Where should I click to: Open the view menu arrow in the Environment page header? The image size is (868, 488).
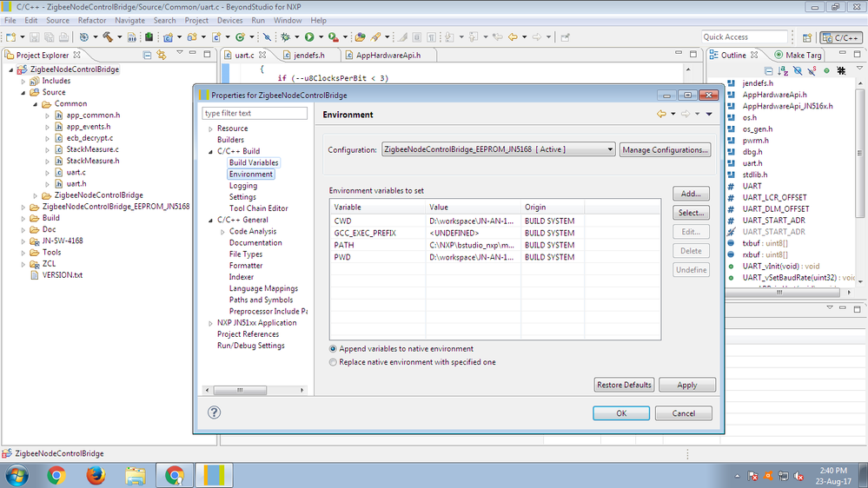coord(709,114)
